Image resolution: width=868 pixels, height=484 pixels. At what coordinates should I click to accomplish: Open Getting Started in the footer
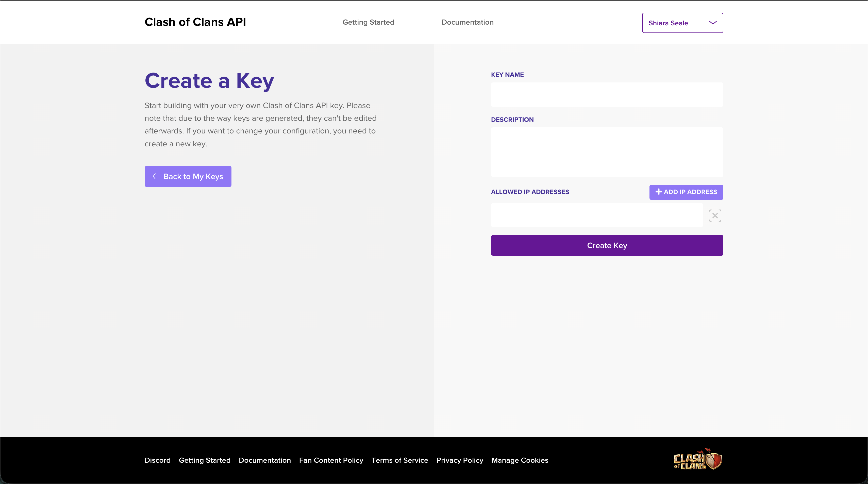click(x=205, y=460)
